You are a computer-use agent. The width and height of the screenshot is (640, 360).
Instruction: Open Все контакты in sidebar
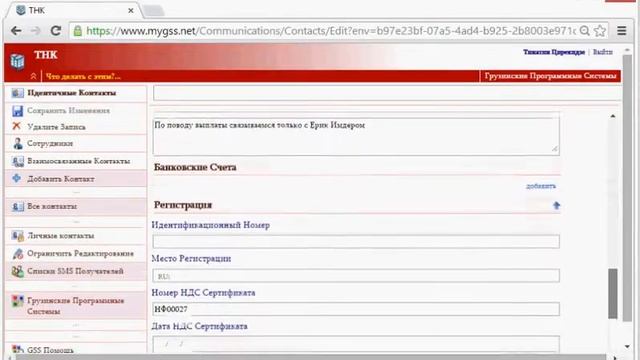pos(52,207)
